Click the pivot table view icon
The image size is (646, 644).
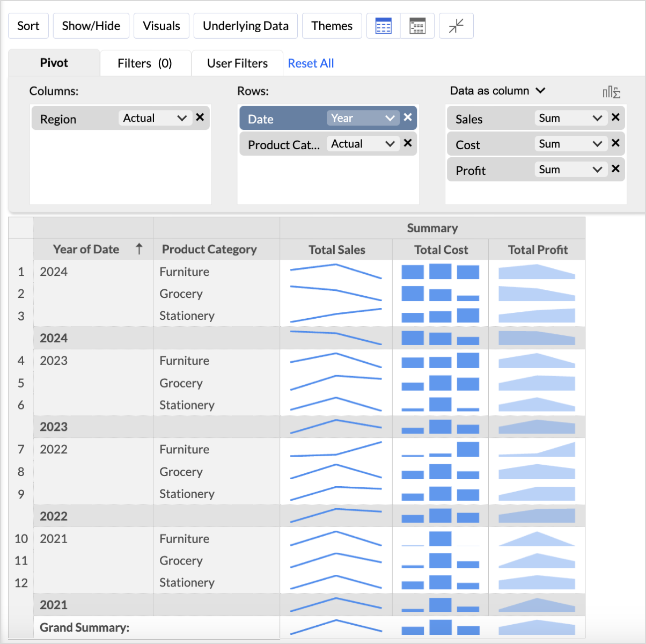pyautogui.click(x=383, y=26)
